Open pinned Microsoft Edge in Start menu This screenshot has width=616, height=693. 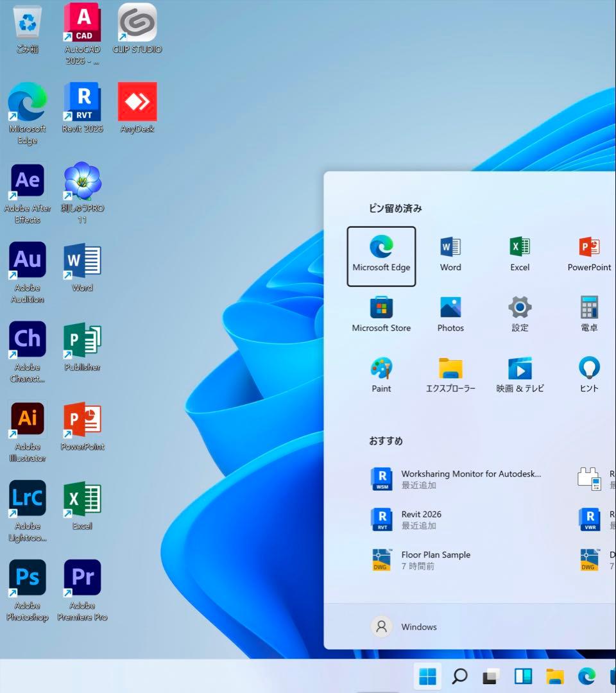pos(381,255)
